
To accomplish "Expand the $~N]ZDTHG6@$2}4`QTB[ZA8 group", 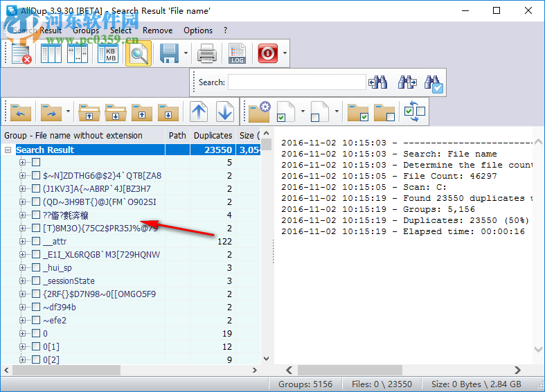I will [x=23, y=175].
